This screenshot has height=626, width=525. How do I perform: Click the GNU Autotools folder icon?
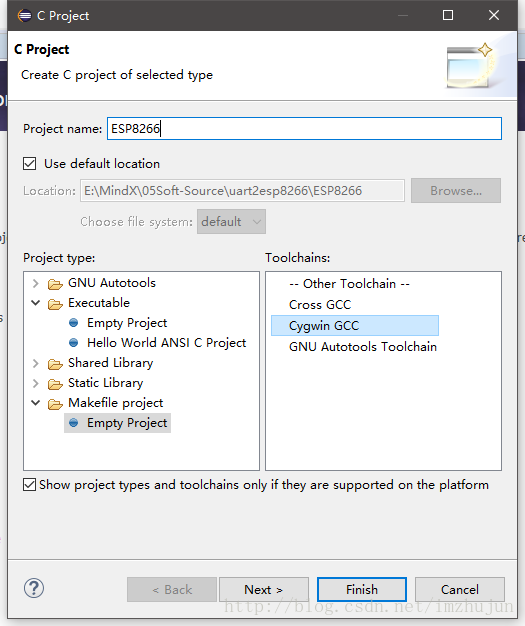point(55,284)
